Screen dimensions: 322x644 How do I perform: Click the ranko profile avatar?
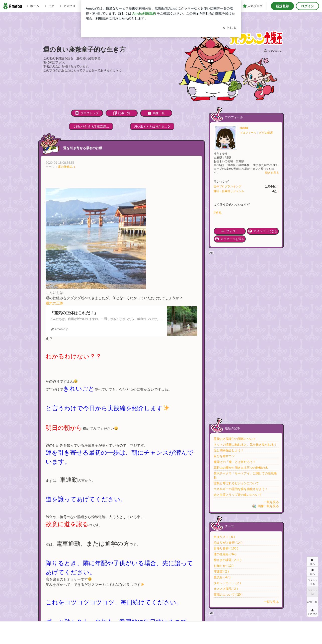tap(225, 138)
